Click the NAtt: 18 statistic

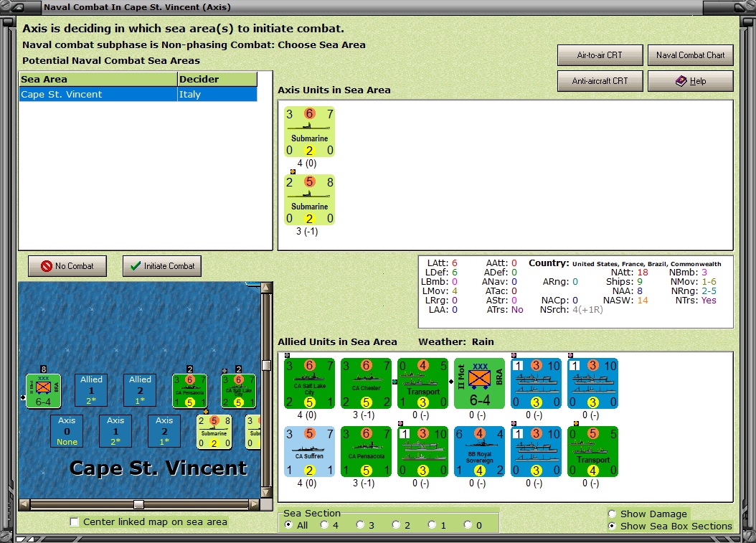coord(629,272)
